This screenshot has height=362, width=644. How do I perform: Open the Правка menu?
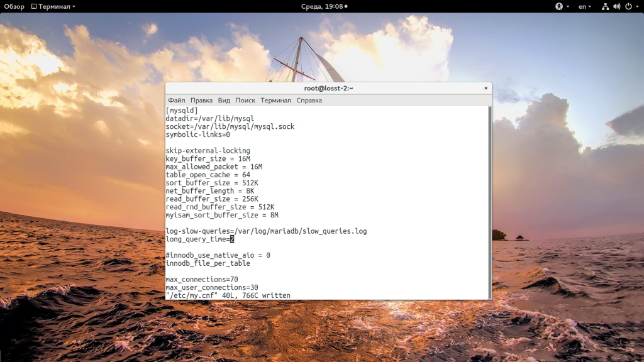pos(201,101)
